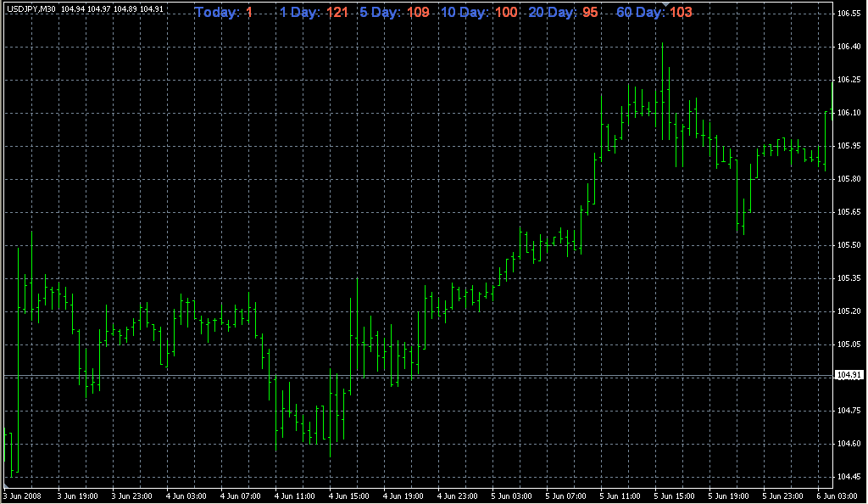Click the chart shift triangle marker at top
This screenshot has width=868, height=504.
666,4
